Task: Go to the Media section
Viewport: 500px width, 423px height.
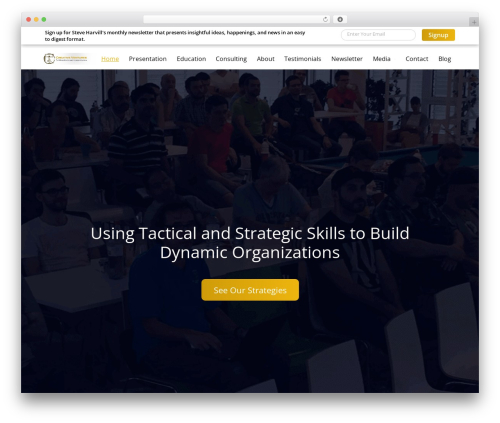Action: [381, 59]
